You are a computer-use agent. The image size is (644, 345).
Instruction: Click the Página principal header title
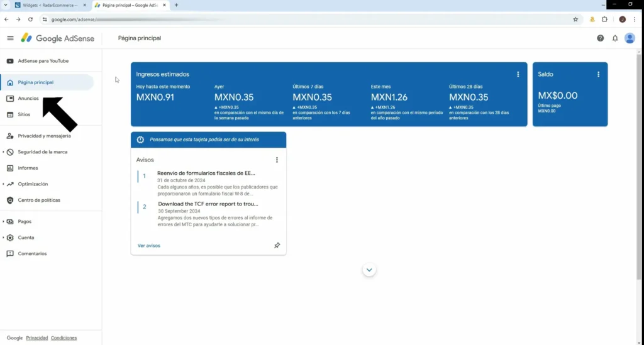click(x=139, y=38)
